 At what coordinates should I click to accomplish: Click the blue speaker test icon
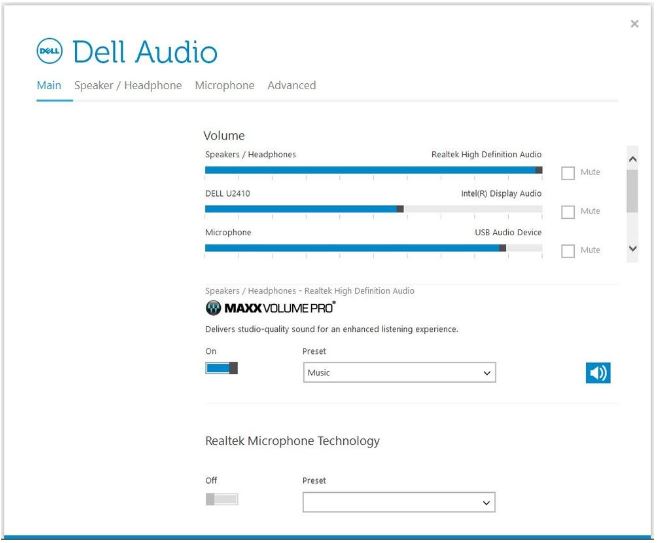[598, 373]
